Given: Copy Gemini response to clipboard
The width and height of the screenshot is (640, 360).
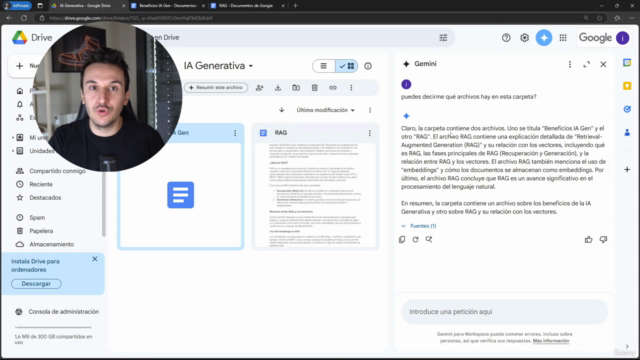Looking at the screenshot, I should click(402, 240).
